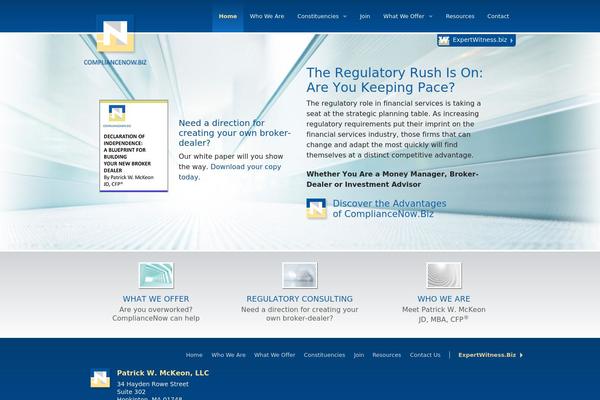Open Who We Are in top navigation
Image resolution: width=600 pixels, height=400 pixels.
tap(267, 16)
